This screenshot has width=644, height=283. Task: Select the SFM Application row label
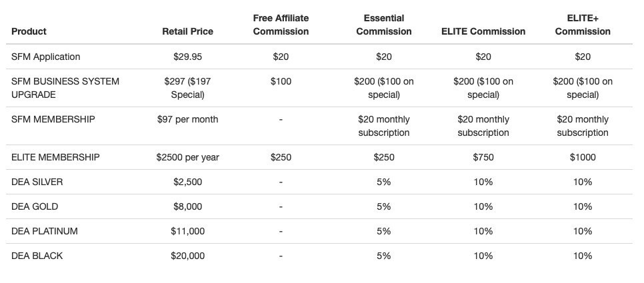pyautogui.click(x=45, y=57)
